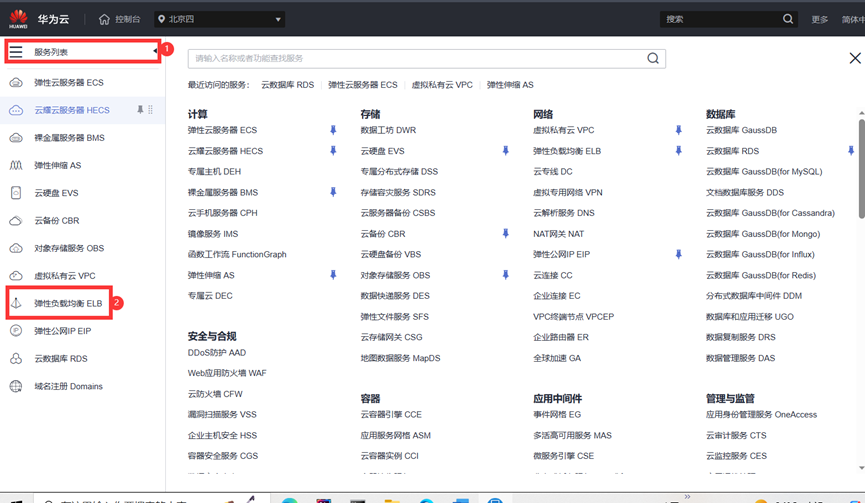
Task: Open sidebar 裸金属服务器 BMS icon
Action: pyautogui.click(x=16, y=138)
